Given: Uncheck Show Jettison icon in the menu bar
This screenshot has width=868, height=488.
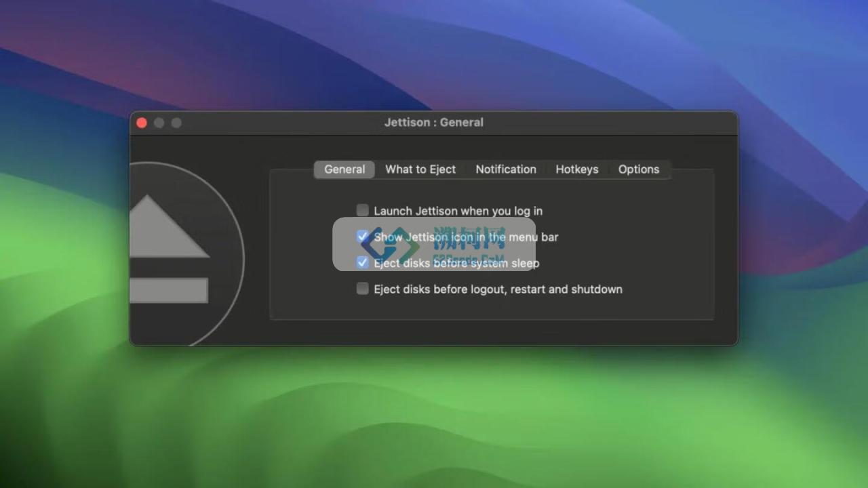Looking at the screenshot, I should click(x=363, y=237).
